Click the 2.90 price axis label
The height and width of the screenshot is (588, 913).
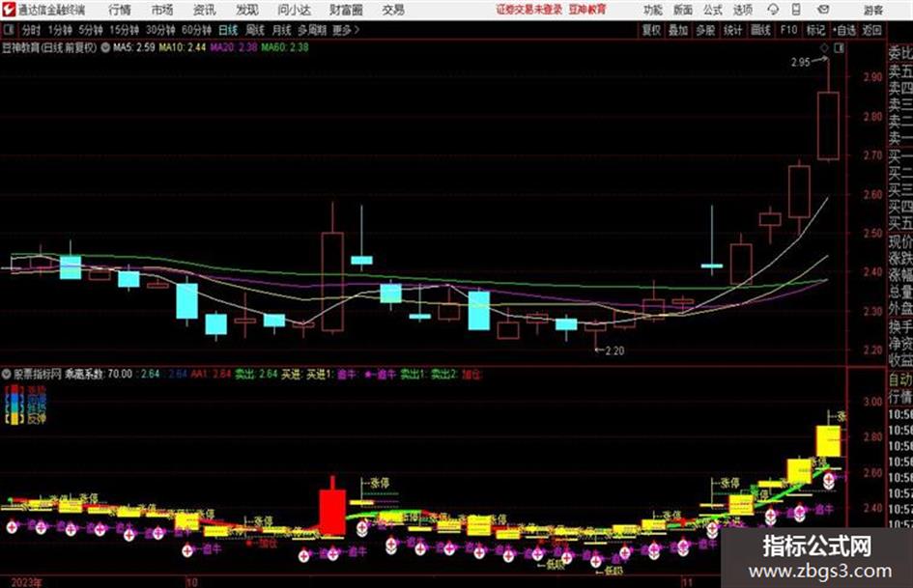(872, 77)
